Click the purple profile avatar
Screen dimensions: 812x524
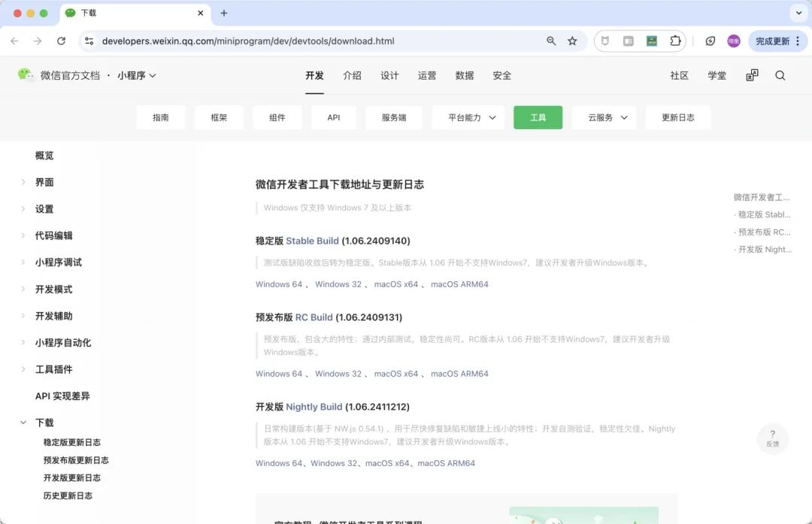[734, 41]
